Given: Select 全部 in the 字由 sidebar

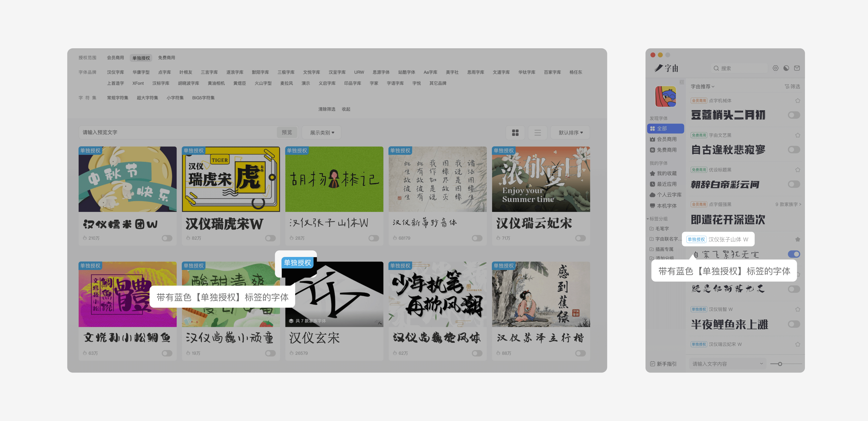Looking at the screenshot, I should pos(665,128).
